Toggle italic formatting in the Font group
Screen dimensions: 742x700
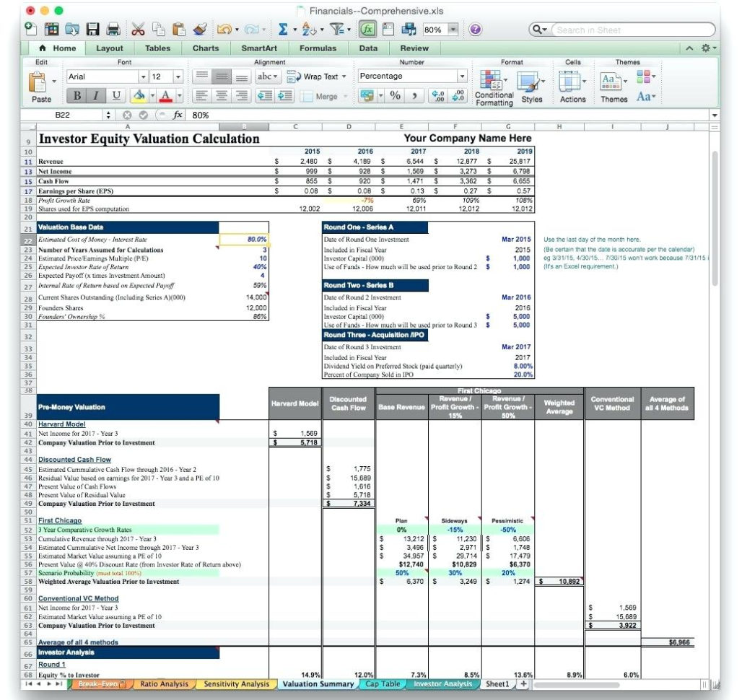pos(97,95)
